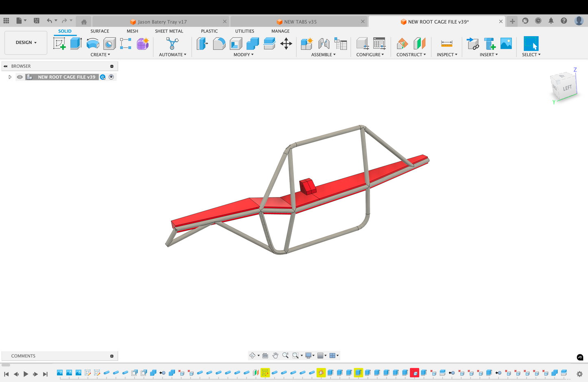Expand the NEW ROOT CAGE FILE v39 tree node

[10, 77]
